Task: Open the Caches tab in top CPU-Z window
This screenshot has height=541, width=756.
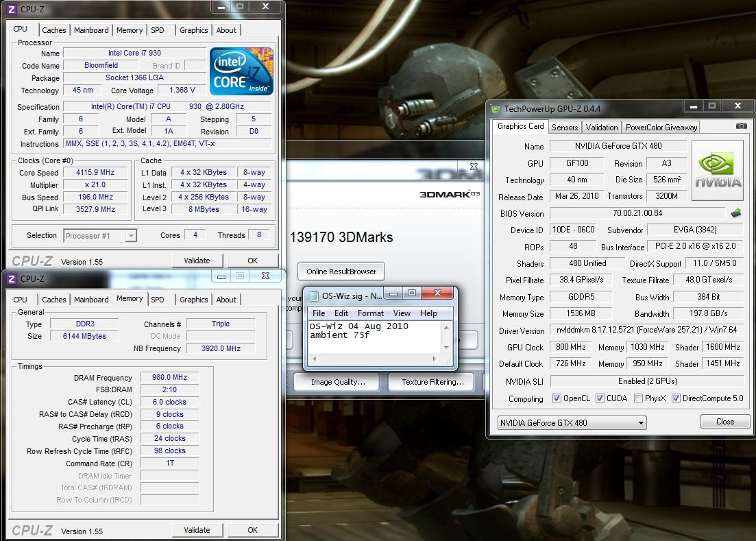Action: (54, 30)
